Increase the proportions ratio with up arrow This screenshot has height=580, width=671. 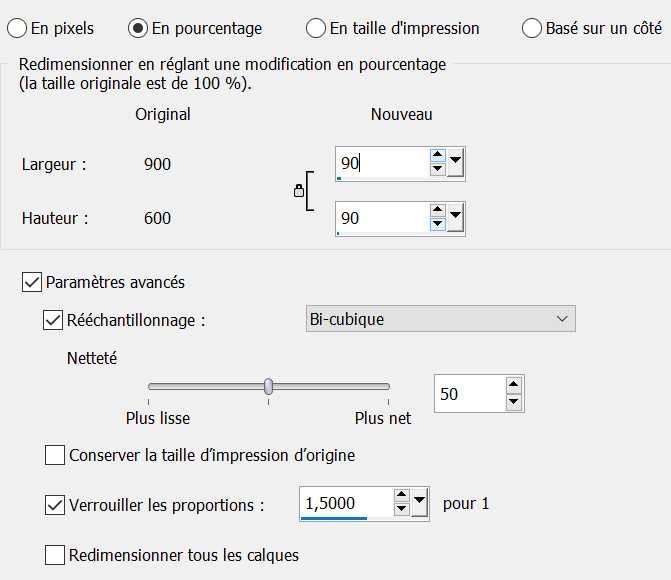401,496
